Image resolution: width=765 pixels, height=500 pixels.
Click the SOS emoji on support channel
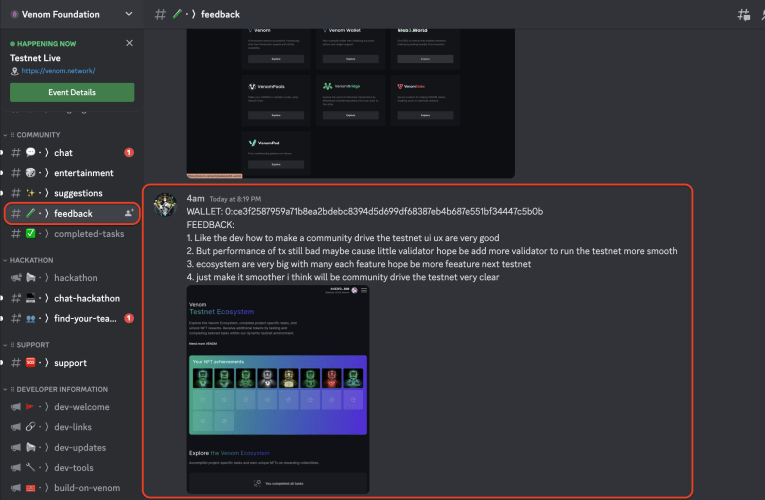(30, 362)
